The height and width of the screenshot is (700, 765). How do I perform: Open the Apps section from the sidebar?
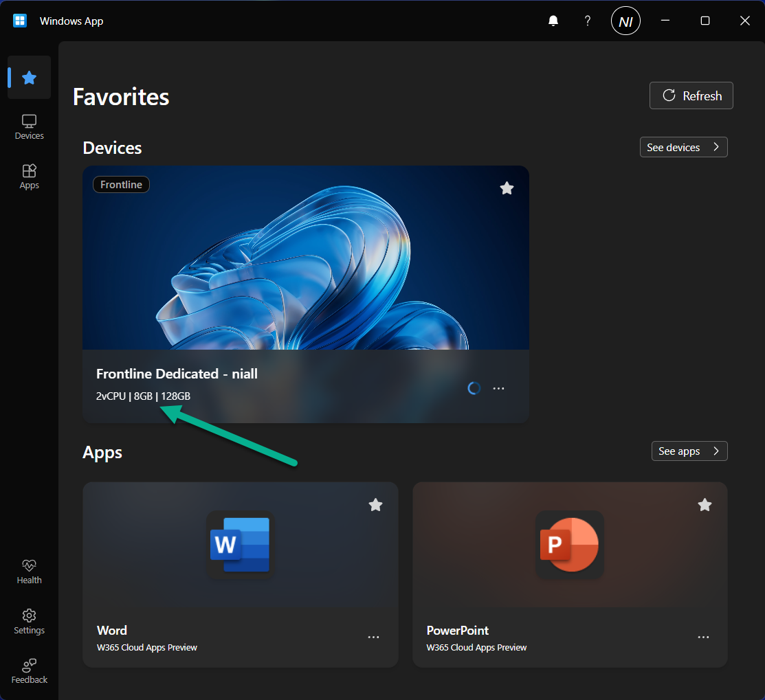tap(29, 176)
